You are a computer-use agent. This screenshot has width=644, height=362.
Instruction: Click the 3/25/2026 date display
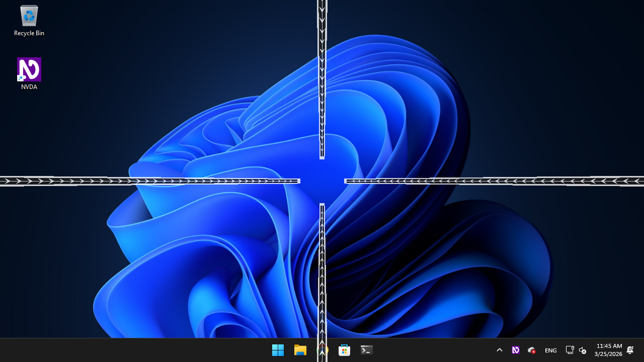(608, 353)
